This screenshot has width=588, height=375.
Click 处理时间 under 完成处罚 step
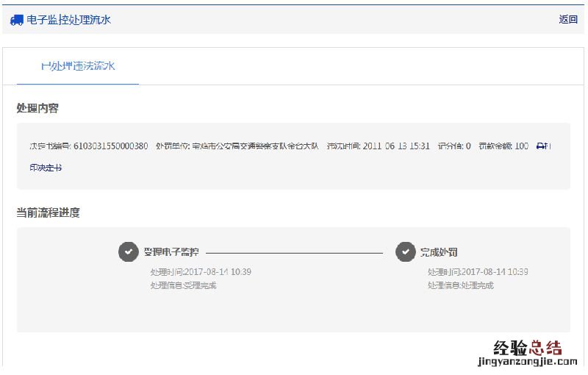click(x=478, y=272)
